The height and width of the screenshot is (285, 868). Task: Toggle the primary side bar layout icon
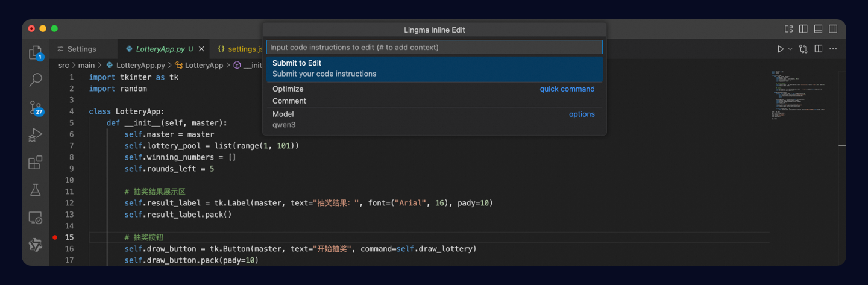click(803, 29)
